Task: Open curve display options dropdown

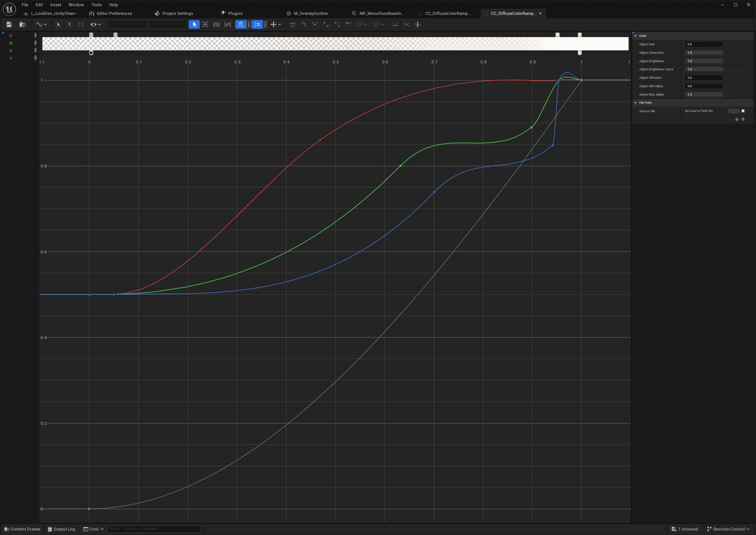Action: (42, 24)
